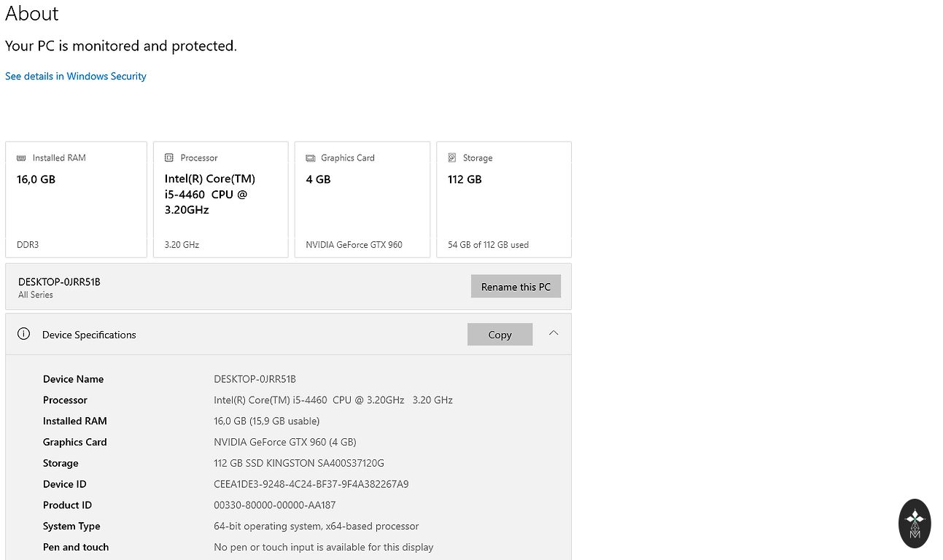The image size is (943, 560).
Task: Select the Graphics Card 4 GB card
Action: [x=362, y=200]
